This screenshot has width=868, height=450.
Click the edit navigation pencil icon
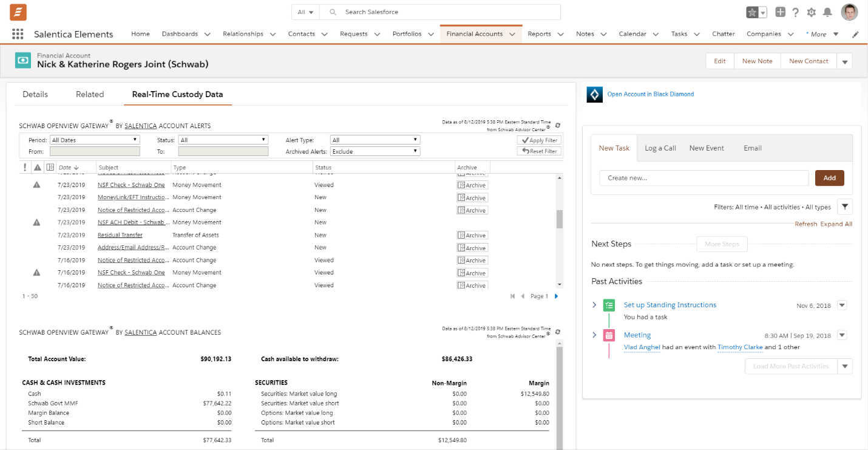[x=856, y=35]
